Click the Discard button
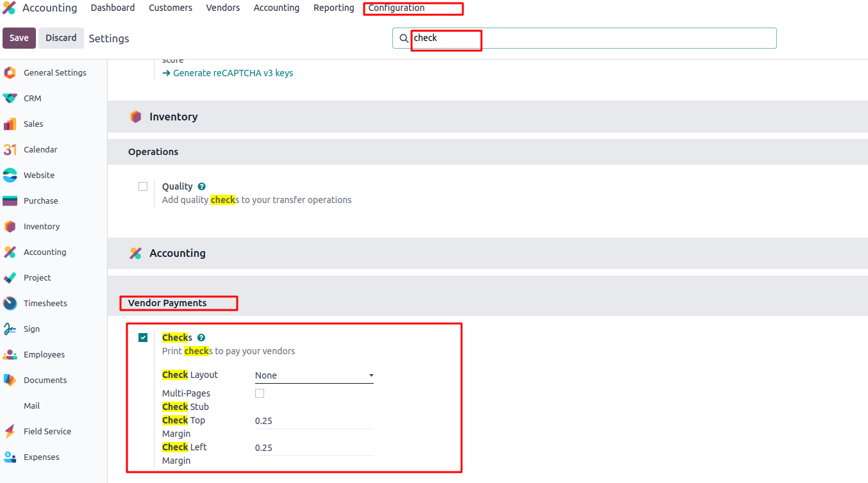 61,38
